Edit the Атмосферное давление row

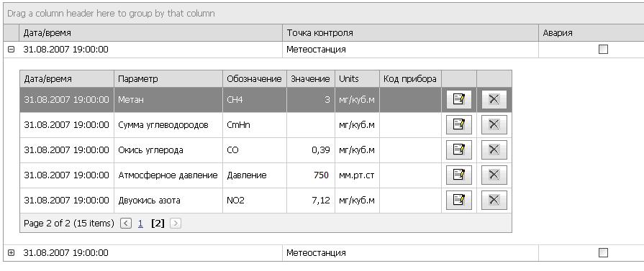[x=459, y=175]
